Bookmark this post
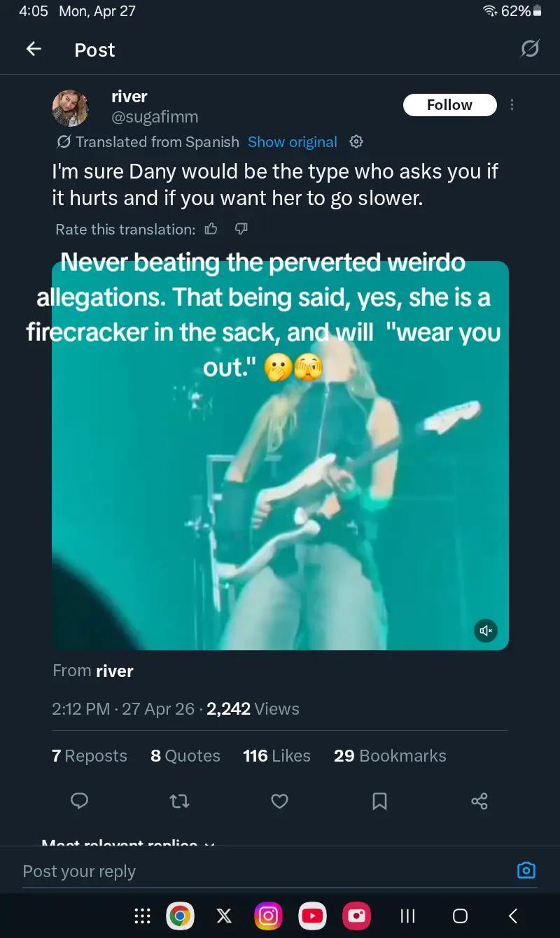 pyautogui.click(x=379, y=801)
